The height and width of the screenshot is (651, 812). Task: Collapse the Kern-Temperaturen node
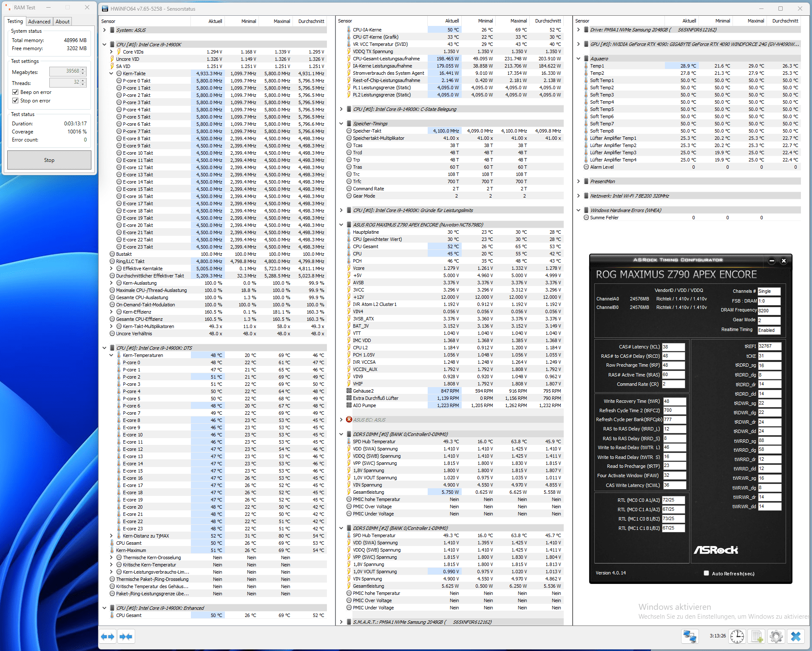111,355
